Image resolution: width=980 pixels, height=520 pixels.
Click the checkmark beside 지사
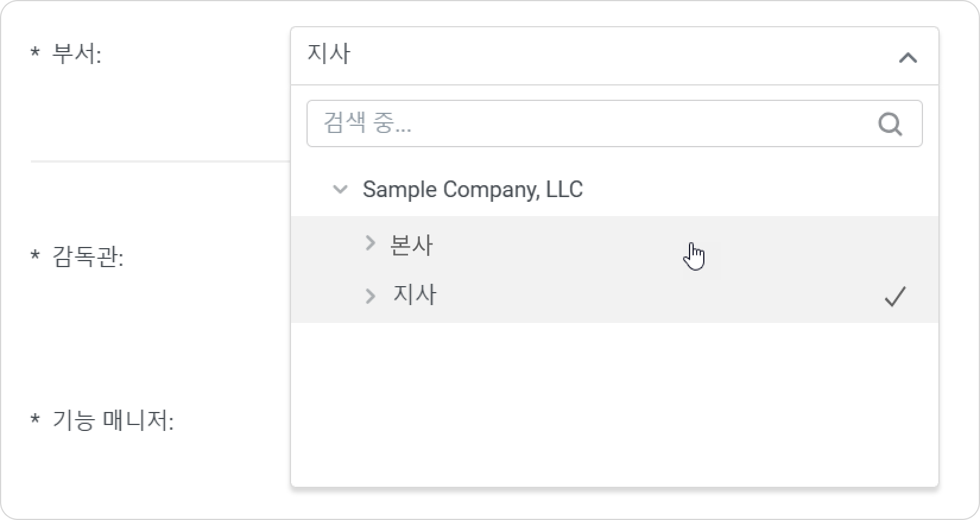pyautogui.click(x=895, y=296)
